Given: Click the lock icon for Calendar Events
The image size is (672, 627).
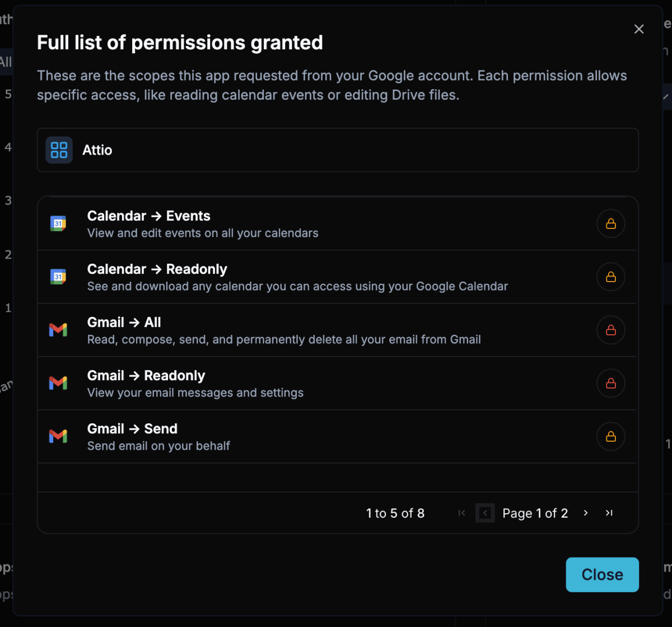Looking at the screenshot, I should tap(610, 223).
